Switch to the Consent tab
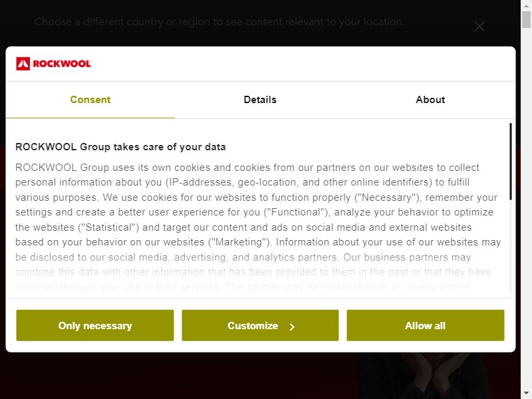 [x=90, y=100]
